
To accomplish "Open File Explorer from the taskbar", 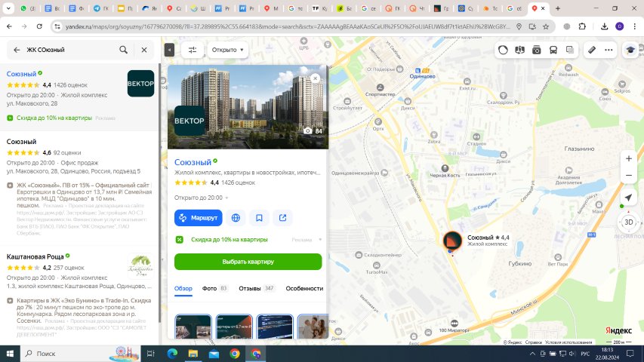I will pos(193,354).
